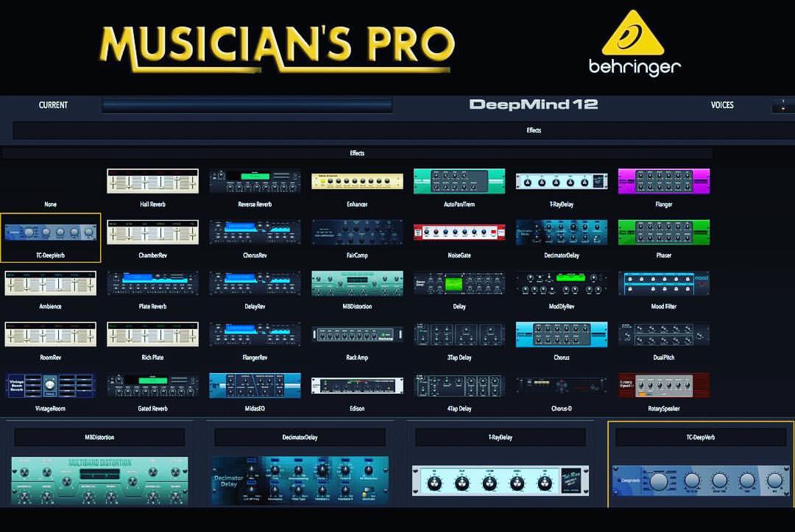Select the Edison effect

tap(357, 386)
